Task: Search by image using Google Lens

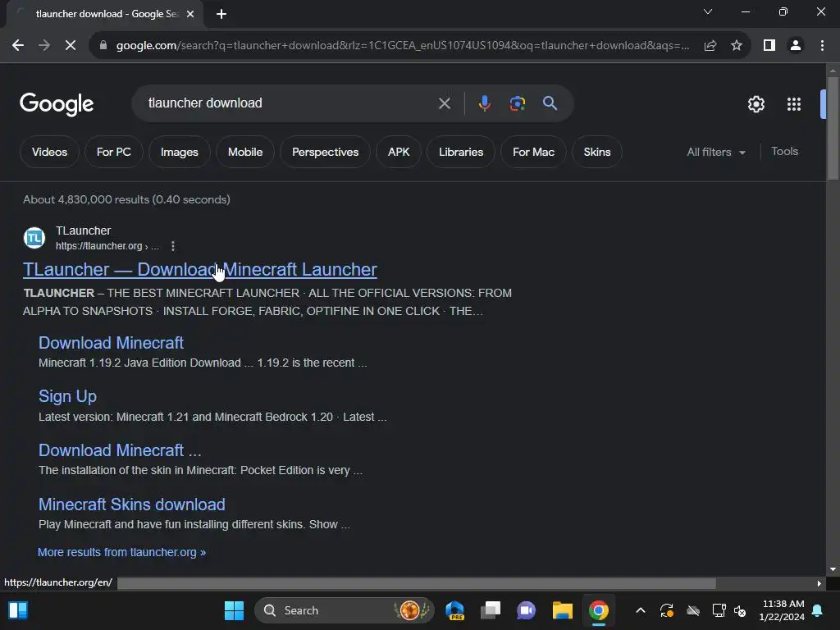Action: 517,103
